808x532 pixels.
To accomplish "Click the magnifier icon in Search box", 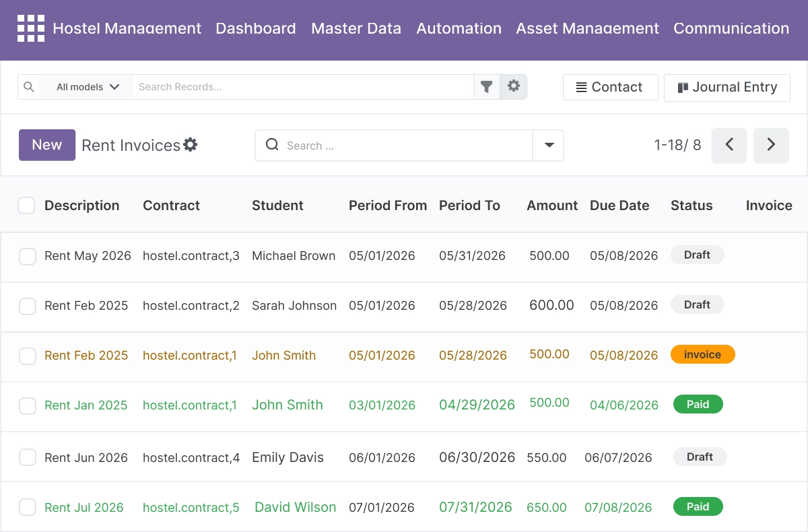I will click(x=272, y=145).
